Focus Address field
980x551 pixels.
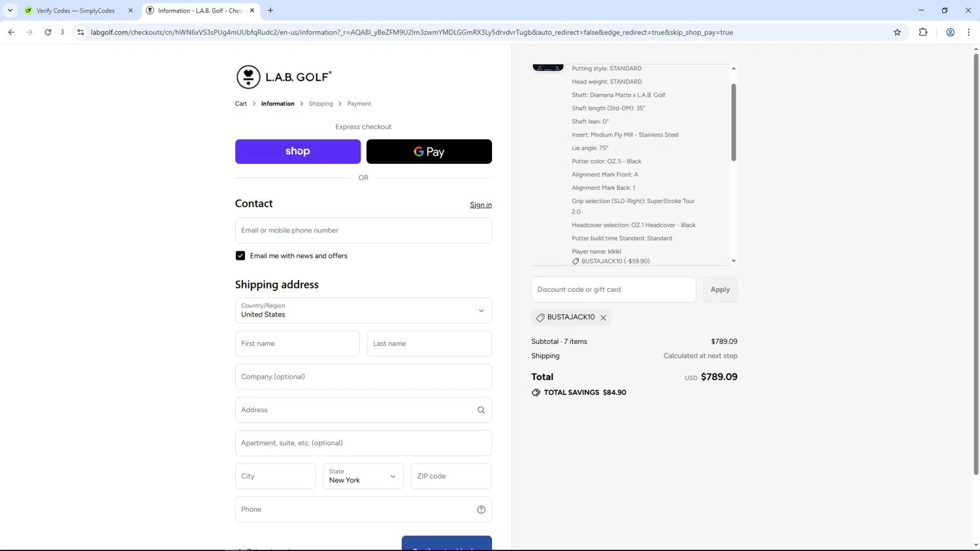[x=363, y=410]
